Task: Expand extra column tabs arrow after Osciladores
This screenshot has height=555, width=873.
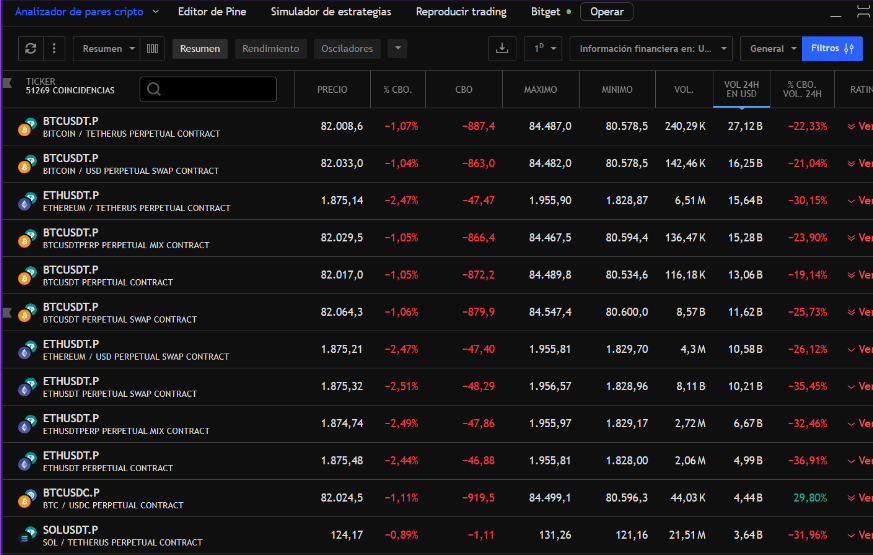Action: point(397,48)
